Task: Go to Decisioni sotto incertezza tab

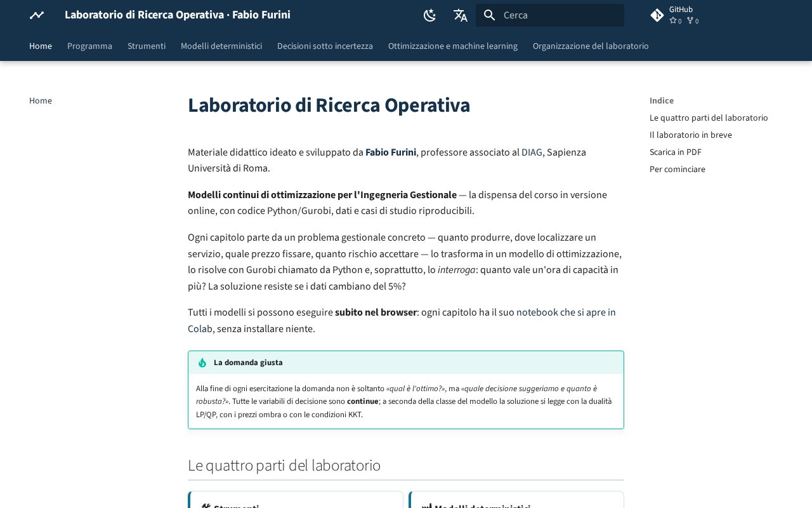Action: point(325,46)
